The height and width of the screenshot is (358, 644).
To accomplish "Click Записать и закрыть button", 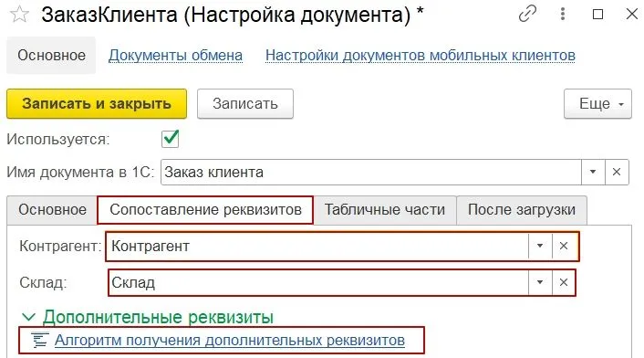I will (97, 103).
